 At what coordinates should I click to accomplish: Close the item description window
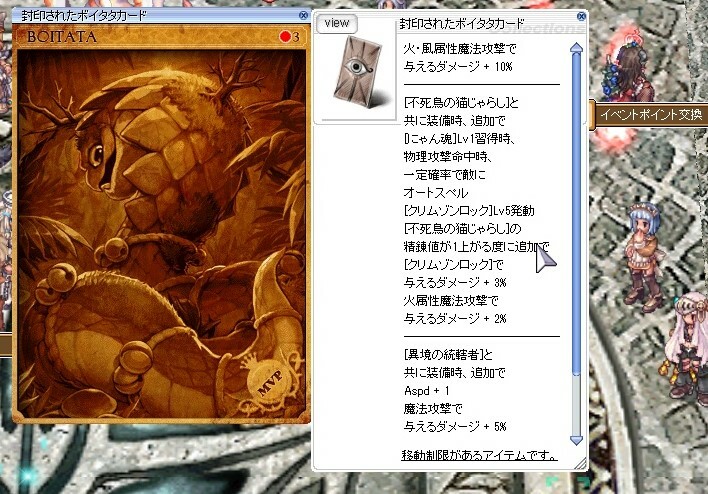tap(581, 16)
